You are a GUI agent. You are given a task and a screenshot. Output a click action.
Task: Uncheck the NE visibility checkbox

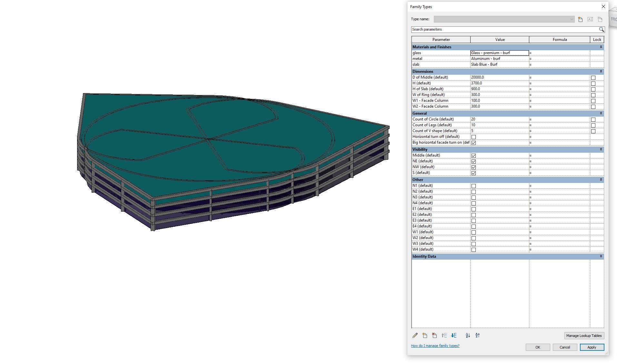473,161
